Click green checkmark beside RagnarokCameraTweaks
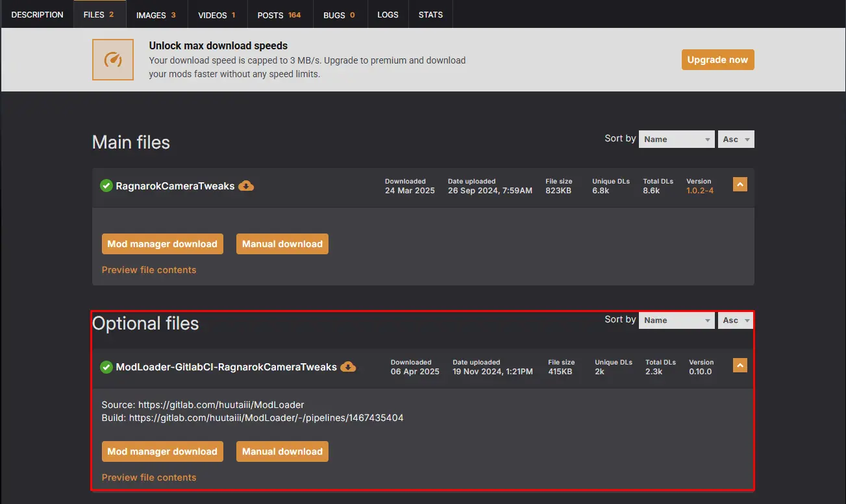The height and width of the screenshot is (504, 846). pyautogui.click(x=106, y=186)
